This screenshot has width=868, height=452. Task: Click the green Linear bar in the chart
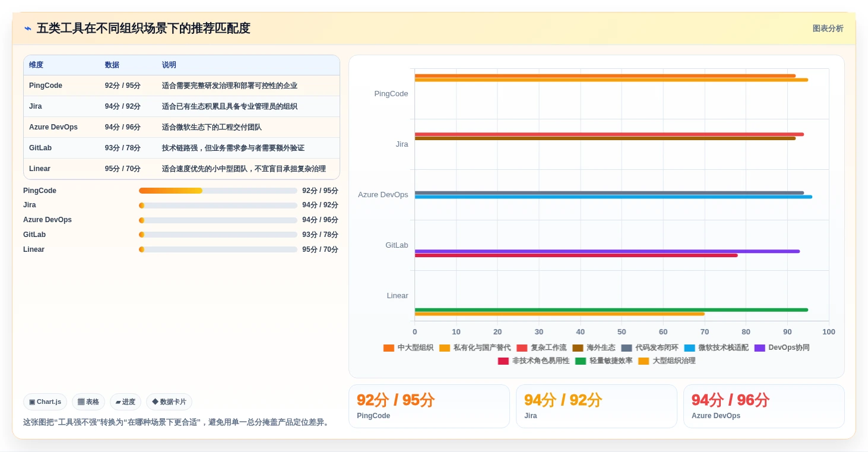tap(611, 309)
